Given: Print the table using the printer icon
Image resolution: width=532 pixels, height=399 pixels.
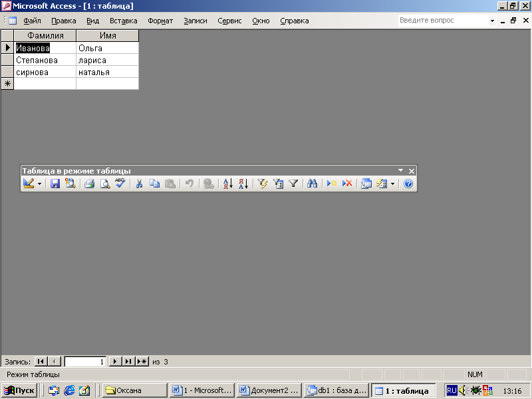Looking at the screenshot, I should click(90, 184).
